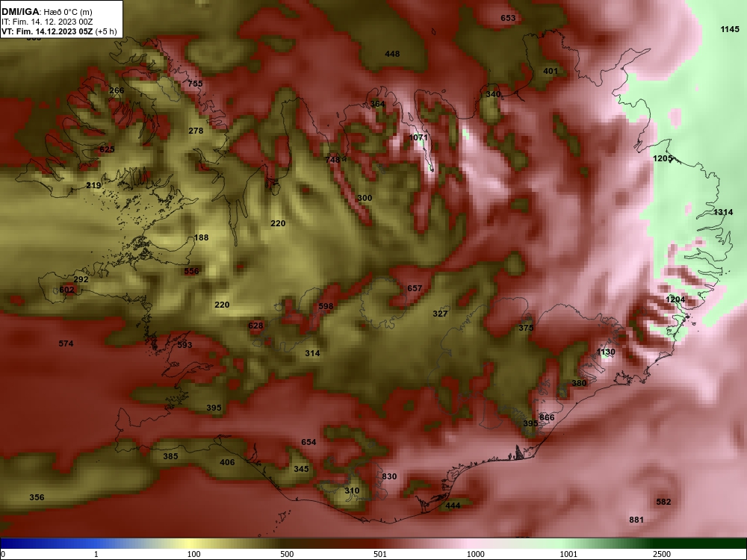This screenshot has height=560, width=747.
Task: Click the 375 height label
Action: [526, 328]
